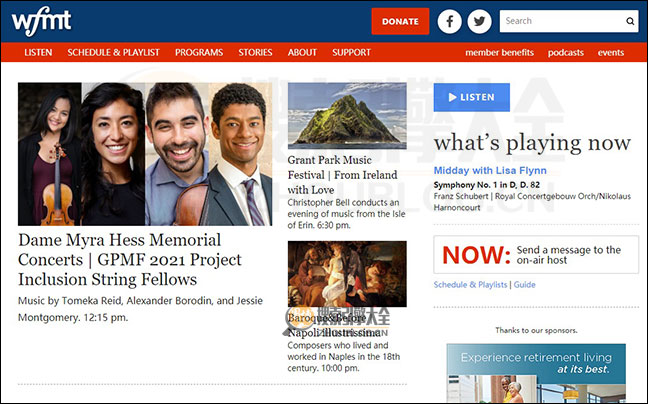
Task: Click the Thanks to our sponsors text
Action: tap(536, 330)
